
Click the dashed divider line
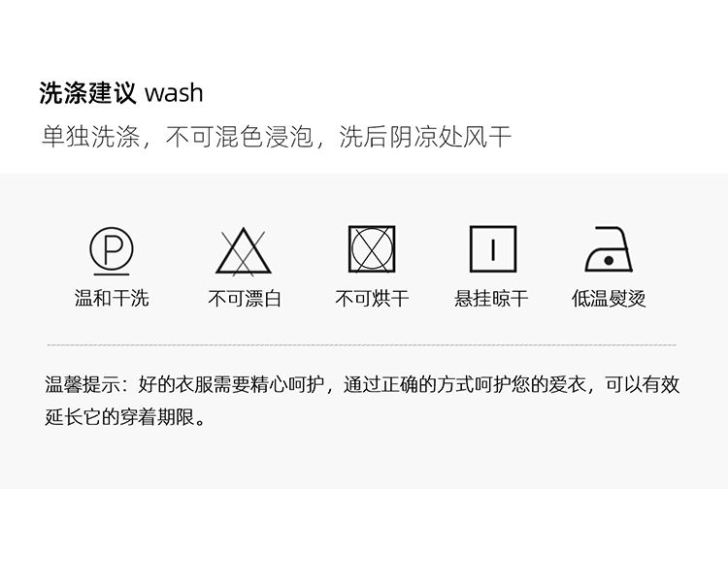tap(362, 345)
